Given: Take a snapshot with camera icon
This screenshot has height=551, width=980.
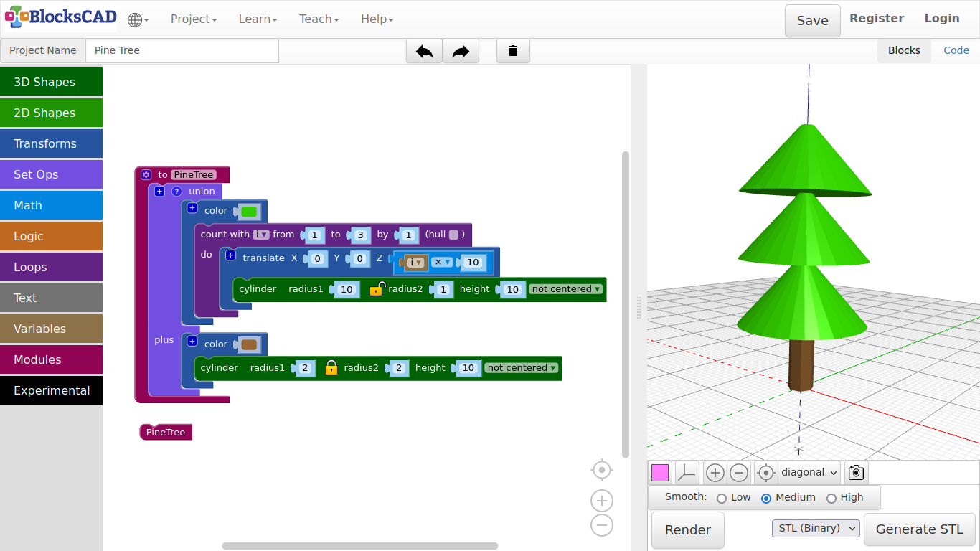Looking at the screenshot, I should pyautogui.click(x=856, y=473).
